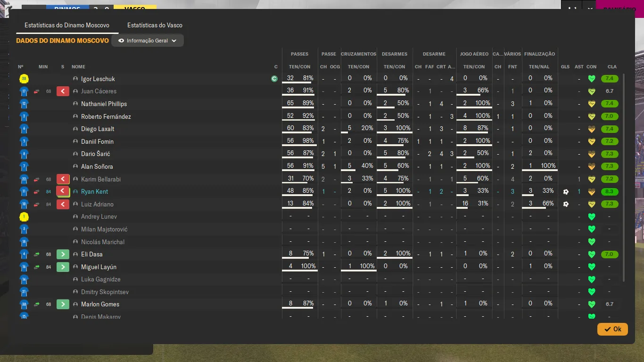Click the captain badge next to Igor Leschuk
Viewport: 644px width, 362px height.
click(274, 79)
